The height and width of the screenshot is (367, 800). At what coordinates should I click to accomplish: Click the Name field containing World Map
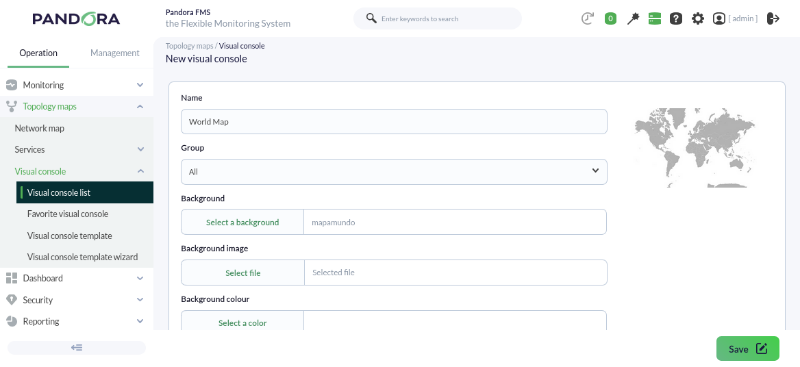(x=394, y=121)
